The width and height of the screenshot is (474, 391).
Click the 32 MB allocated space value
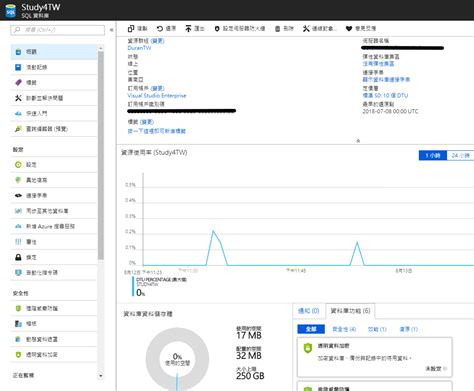[249, 355]
